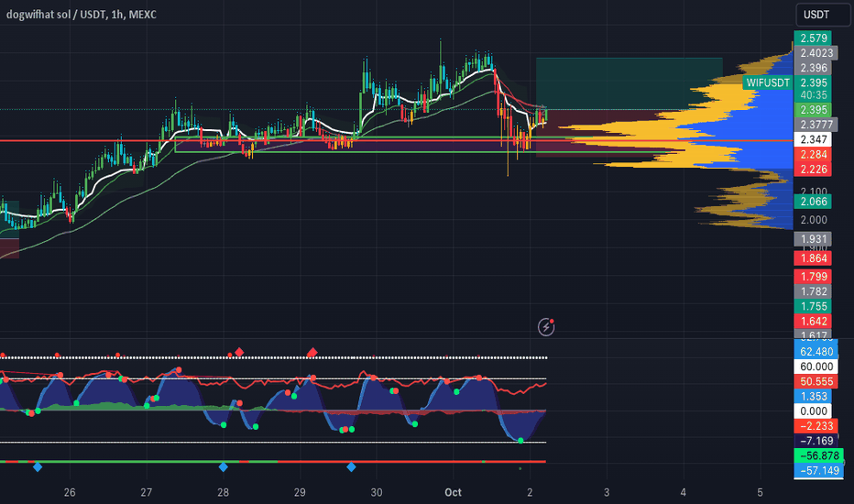Click the 2.226 red price label

coord(814,170)
